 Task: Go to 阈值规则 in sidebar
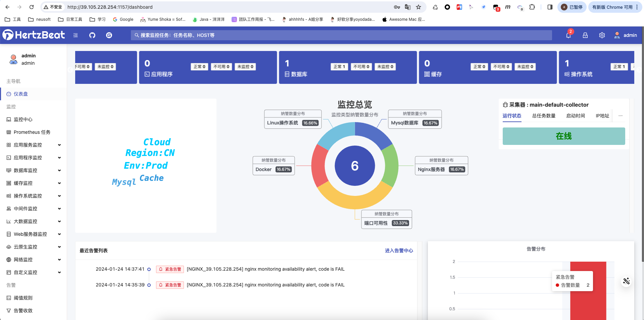[x=23, y=298]
